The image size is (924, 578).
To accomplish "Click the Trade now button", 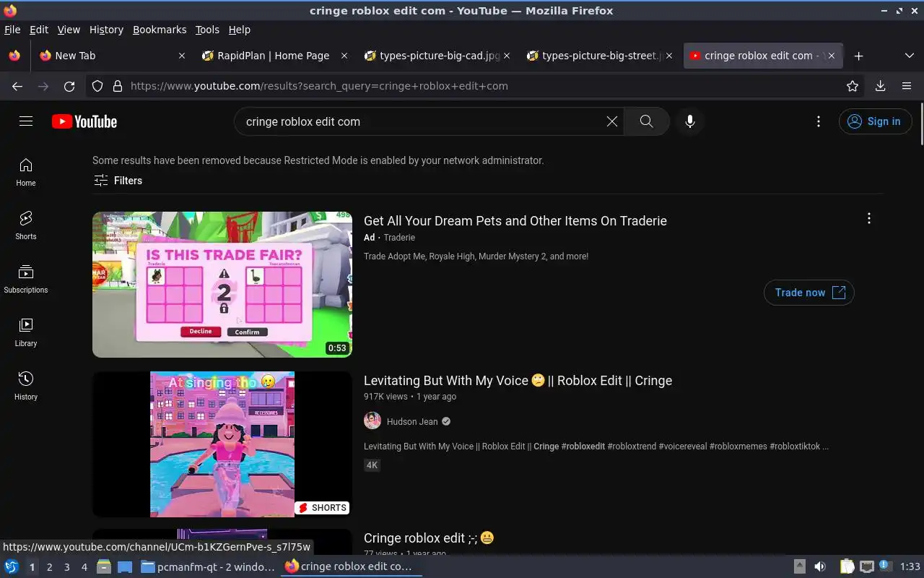I will coord(809,293).
